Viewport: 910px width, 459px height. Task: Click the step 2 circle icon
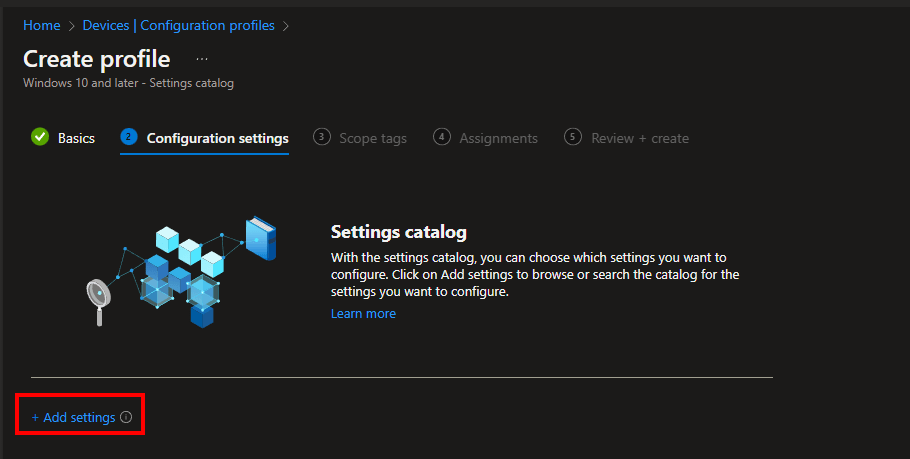click(x=128, y=137)
